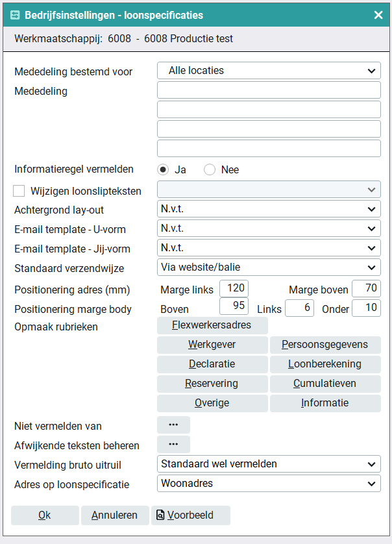Open the 'Afwijkende teksten beheren' ellipsis button
Viewport: 392px width, 544px height.
pos(173,445)
